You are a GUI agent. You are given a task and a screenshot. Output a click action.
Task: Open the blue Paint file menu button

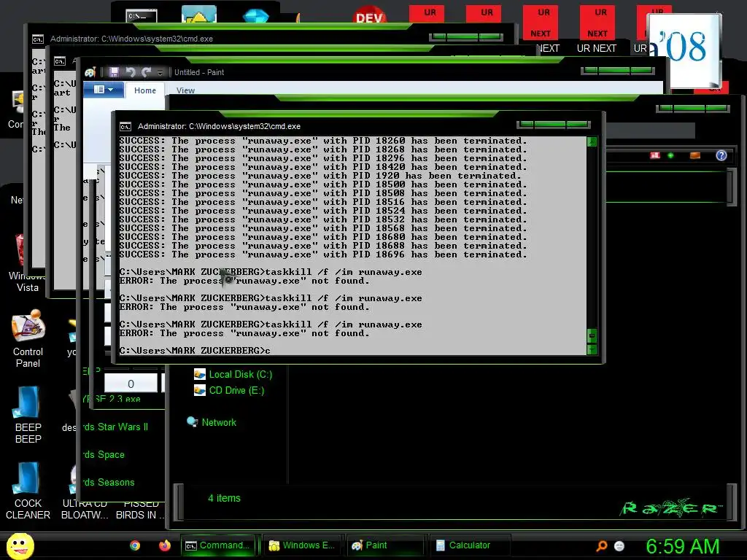[x=104, y=90]
